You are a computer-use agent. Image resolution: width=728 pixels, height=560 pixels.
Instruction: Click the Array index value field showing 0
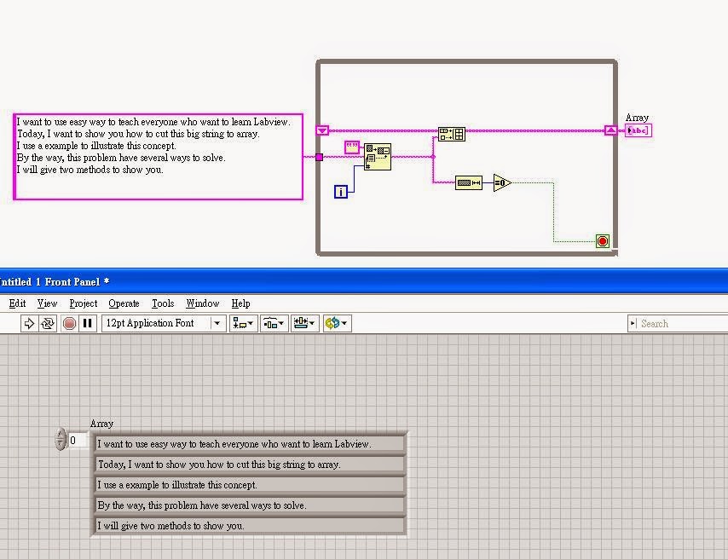click(x=78, y=440)
